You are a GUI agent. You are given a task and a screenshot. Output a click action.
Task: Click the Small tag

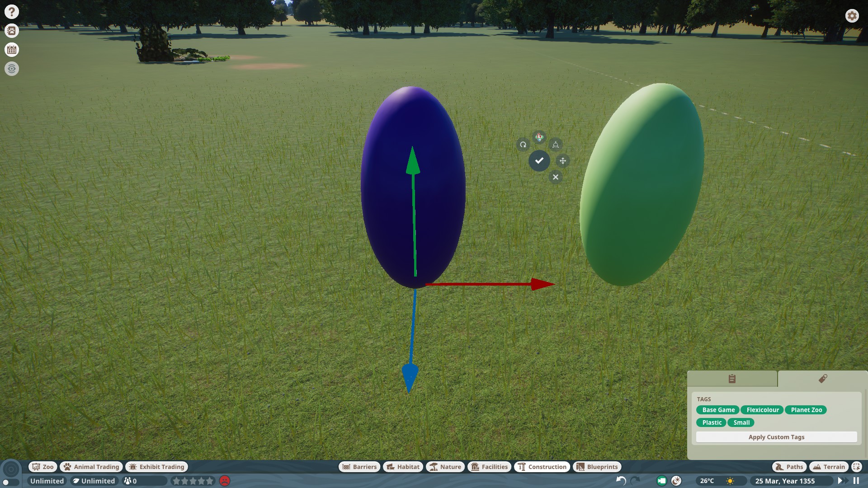741,422
